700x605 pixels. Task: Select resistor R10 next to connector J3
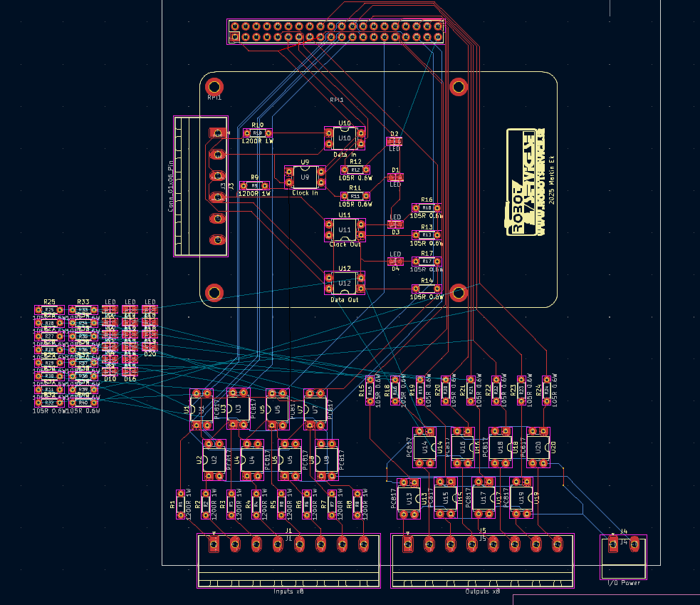coord(257,133)
